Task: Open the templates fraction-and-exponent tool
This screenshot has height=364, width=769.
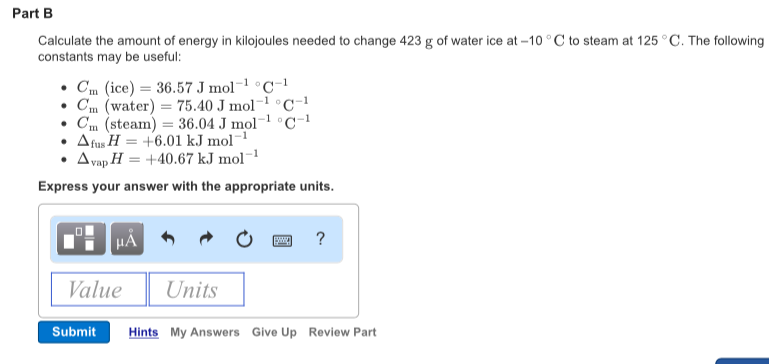Action: 81,238
